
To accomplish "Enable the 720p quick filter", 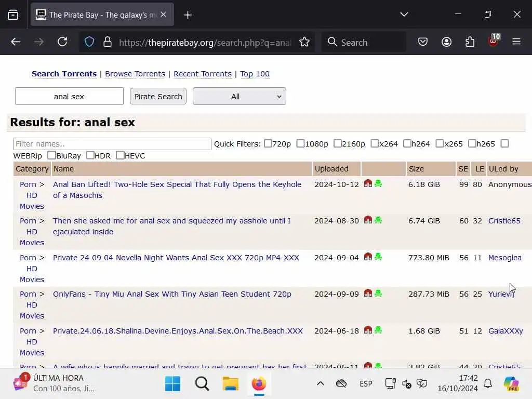I will 268,143.
